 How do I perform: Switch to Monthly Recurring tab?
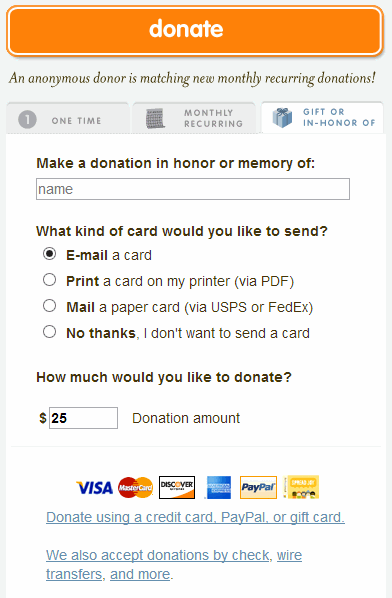[x=194, y=118]
